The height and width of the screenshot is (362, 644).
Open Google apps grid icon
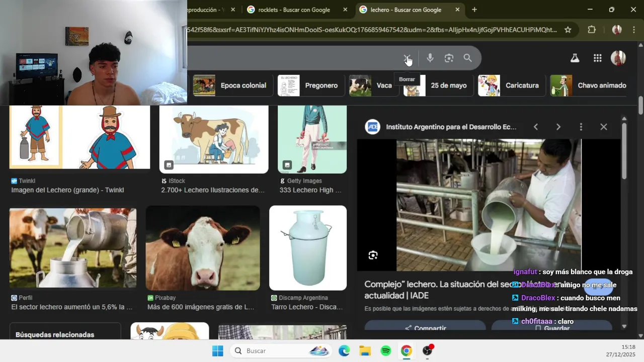(x=597, y=58)
